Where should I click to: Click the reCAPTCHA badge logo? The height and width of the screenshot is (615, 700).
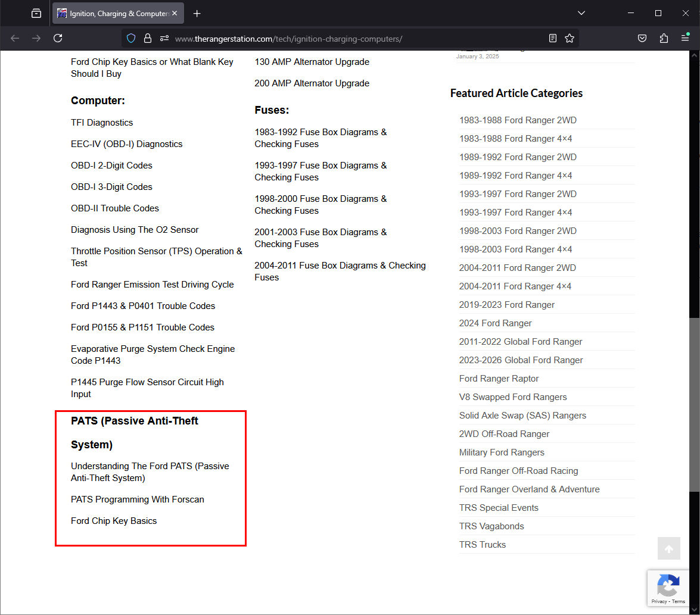(x=668, y=585)
